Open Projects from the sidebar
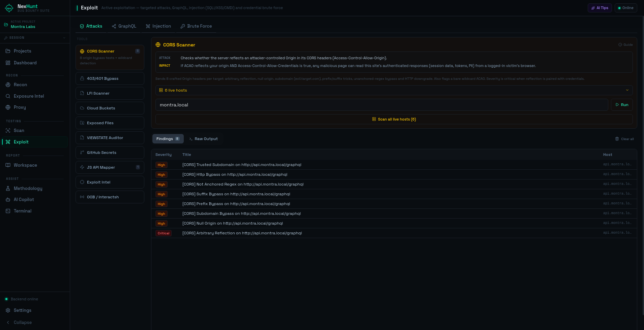The width and height of the screenshot is (644, 330). (x=35, y=51)
